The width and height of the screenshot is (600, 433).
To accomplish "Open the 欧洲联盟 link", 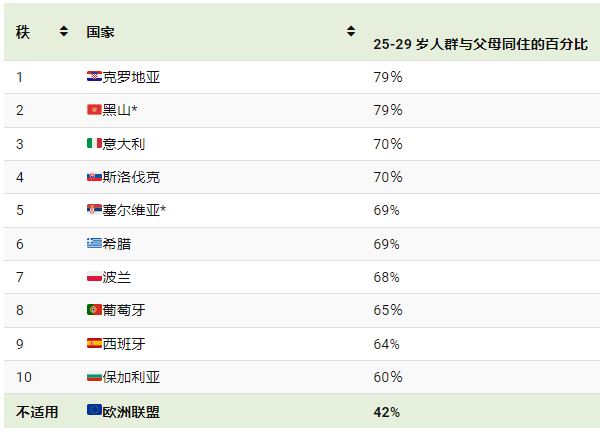I will click(x=131, y=412).
